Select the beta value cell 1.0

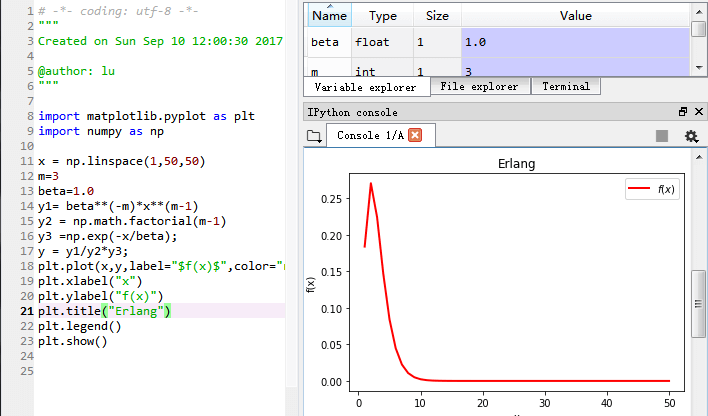[575, 43]
